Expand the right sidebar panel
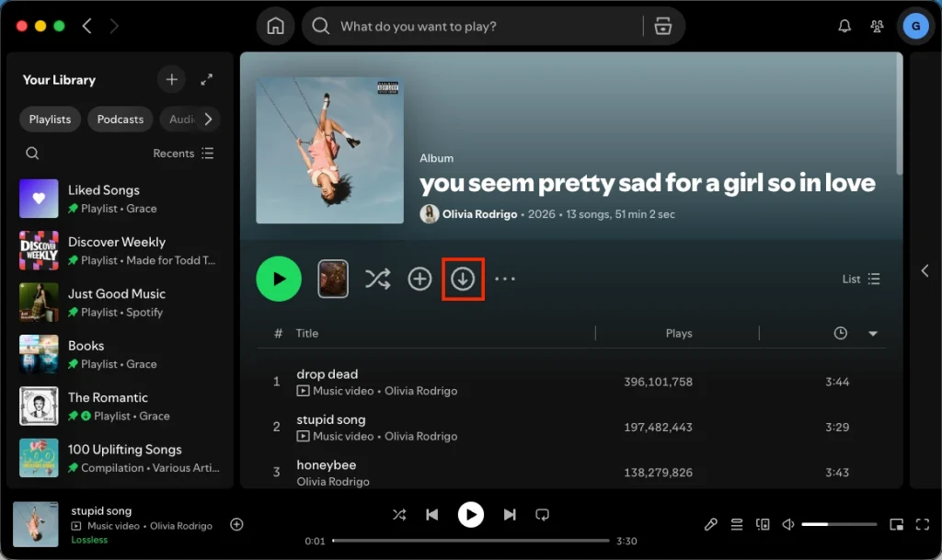The height and width of the screenshot is (560, 942). [x=925, y=270]
